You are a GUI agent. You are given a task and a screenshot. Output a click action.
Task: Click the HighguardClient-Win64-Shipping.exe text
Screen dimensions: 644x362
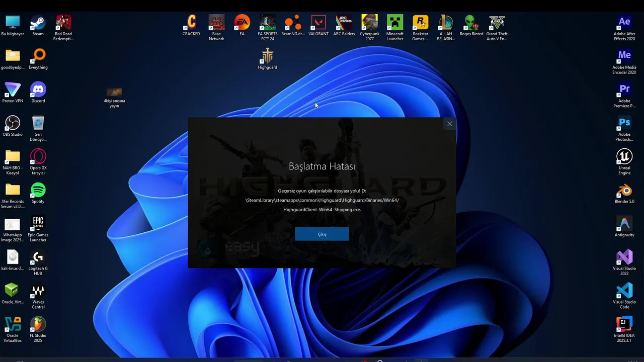[x=321, y=210]
